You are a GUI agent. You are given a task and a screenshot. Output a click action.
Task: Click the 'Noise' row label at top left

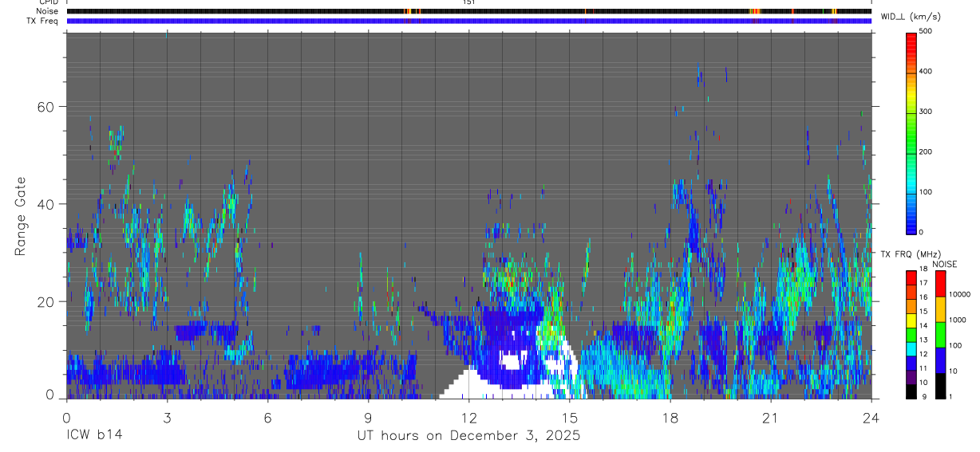(x=47, y=11)
